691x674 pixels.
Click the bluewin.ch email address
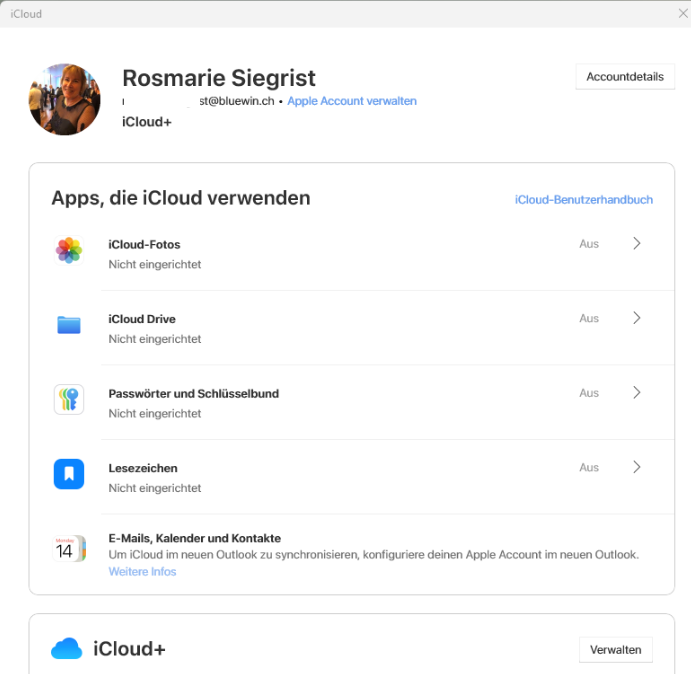[198, 101]
